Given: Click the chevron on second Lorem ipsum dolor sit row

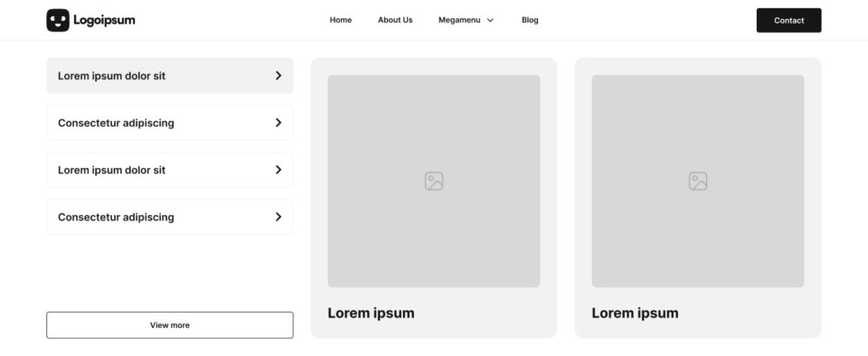Looking at the screenshot, I should [278, 170].
